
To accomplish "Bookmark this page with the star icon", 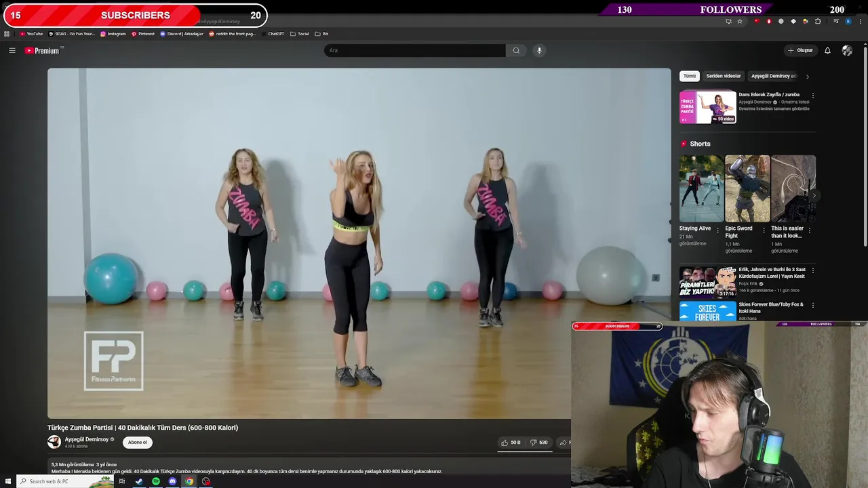I will click(x=740, y=21).
